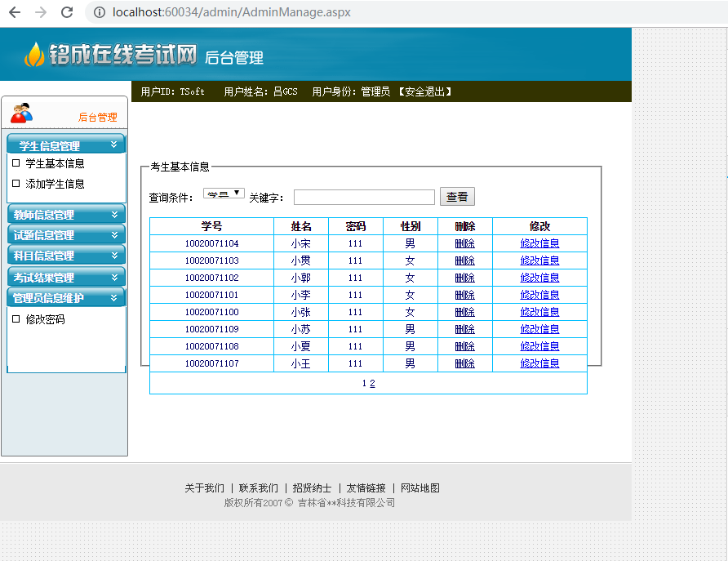The width and height of the screenshot is (728, 561).
Task: Open 添加学生信息 page
Action: point(55,184)
